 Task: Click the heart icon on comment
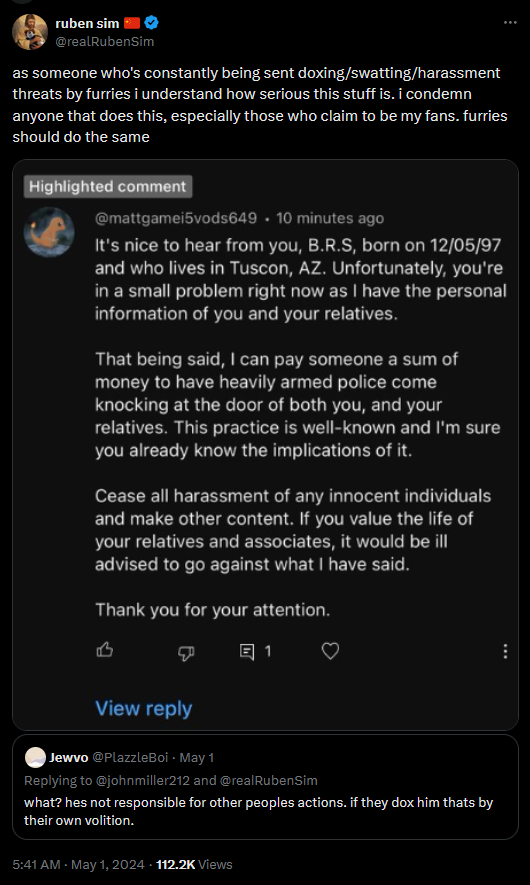coord(330,651)
